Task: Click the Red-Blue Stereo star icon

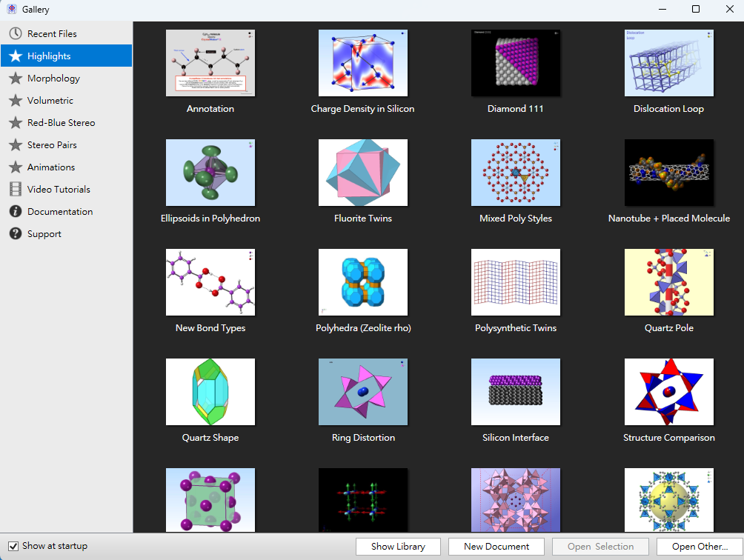Action: [16, 123]
